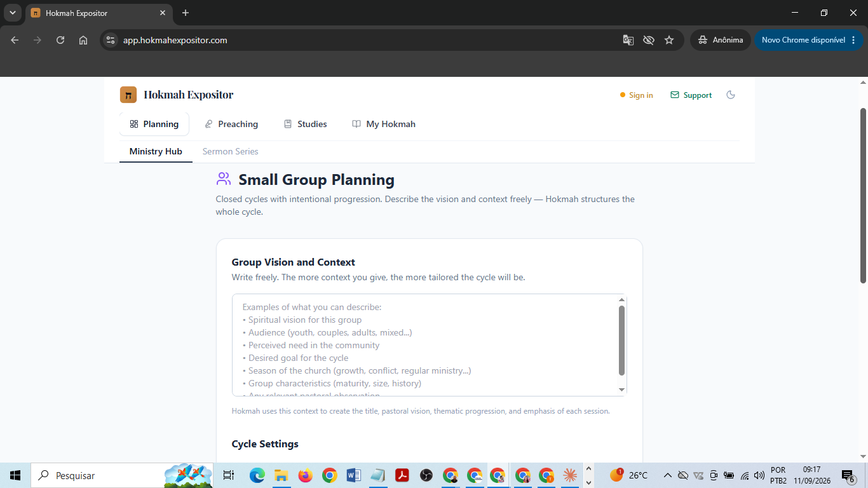Toggle dark mode with the moon icon
868x488 pixels.
731,95
